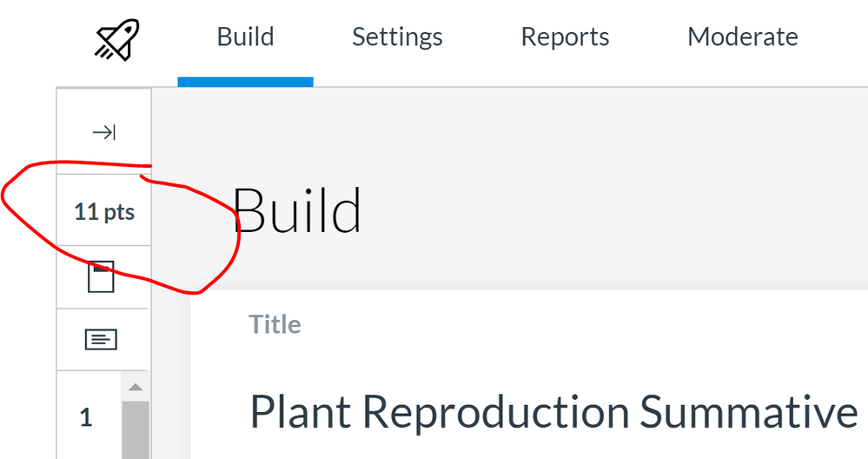Click the navigator scrollbar thumb
Viewport: 868px width, 459px height.
(134, 430)
